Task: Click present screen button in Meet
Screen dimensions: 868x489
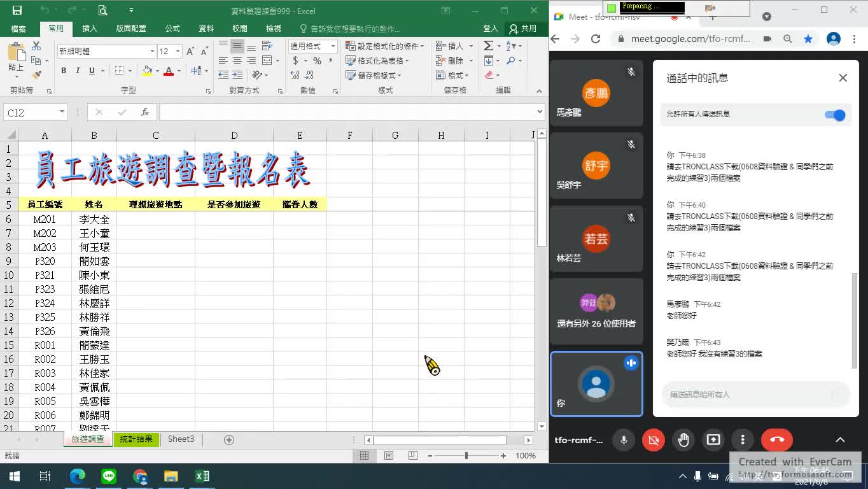Action: (713, 439)
